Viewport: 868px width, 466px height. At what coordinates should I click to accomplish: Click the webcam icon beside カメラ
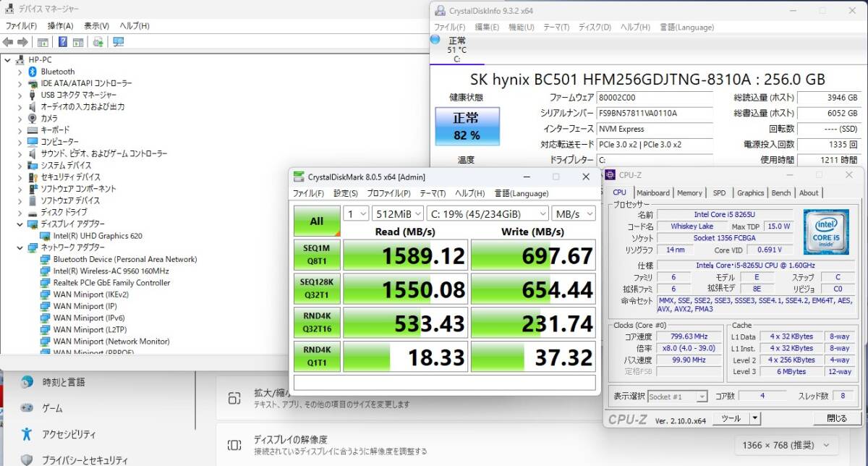coord(33,118)
